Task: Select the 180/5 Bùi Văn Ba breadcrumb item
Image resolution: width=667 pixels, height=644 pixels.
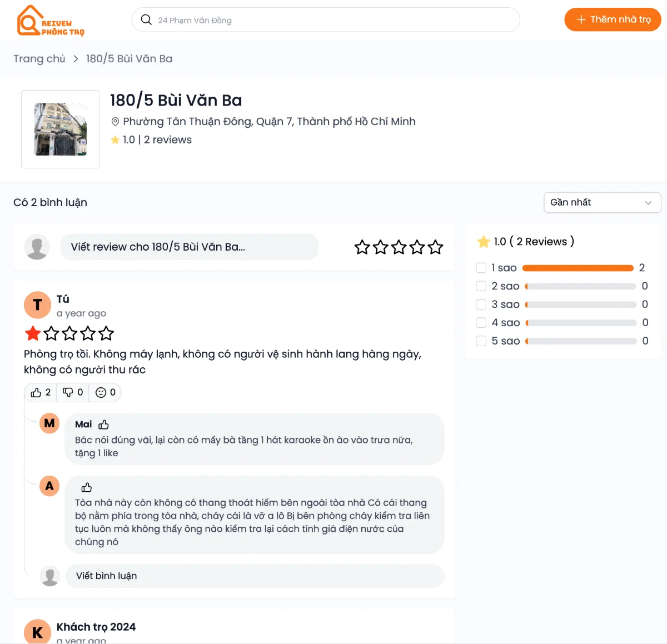Action: (x=129, y=58)
